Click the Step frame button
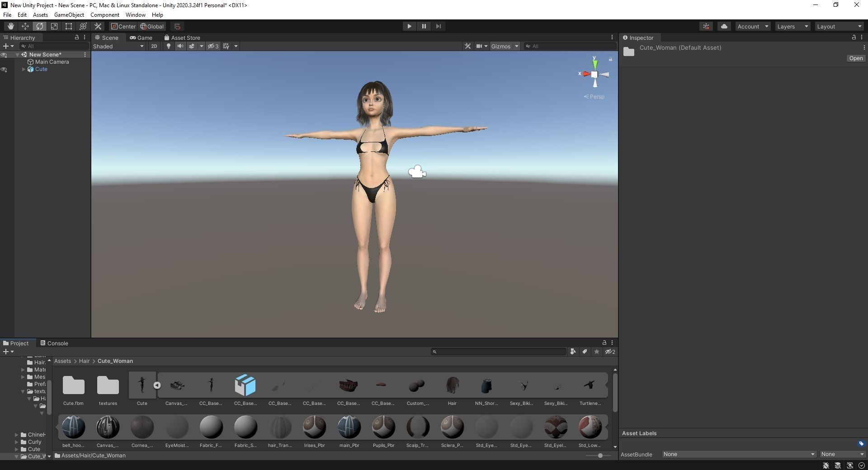 coord(438,26)
